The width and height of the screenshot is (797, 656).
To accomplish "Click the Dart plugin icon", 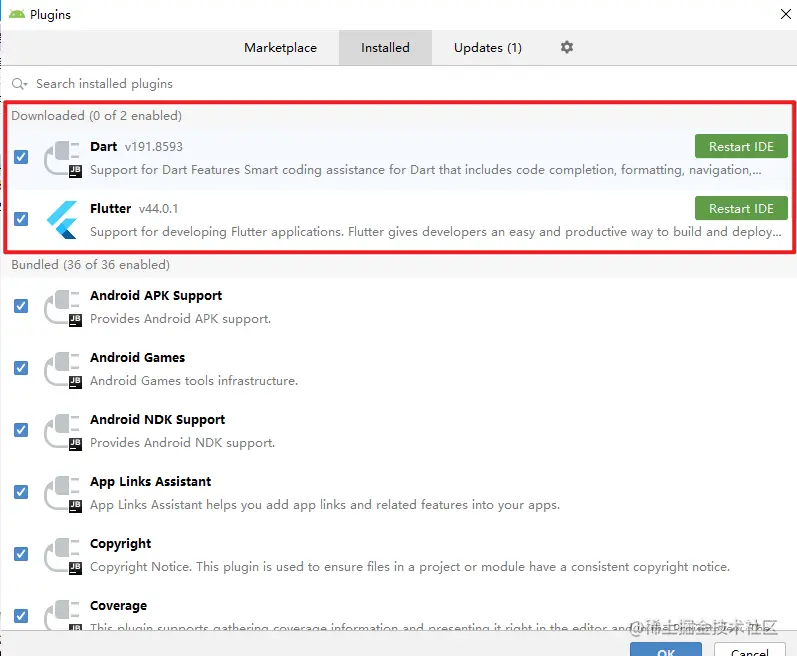I will pyautogui.click(x=63, y=159).
